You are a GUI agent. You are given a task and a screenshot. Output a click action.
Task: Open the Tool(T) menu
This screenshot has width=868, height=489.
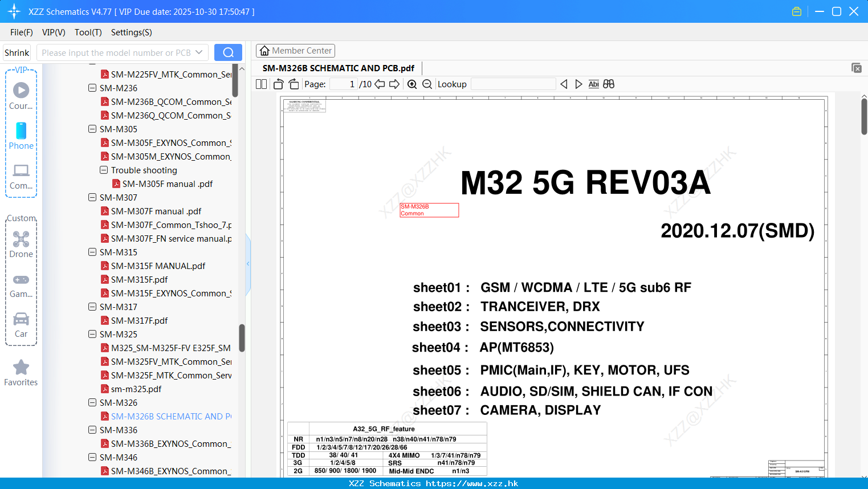tap(88, 32)
